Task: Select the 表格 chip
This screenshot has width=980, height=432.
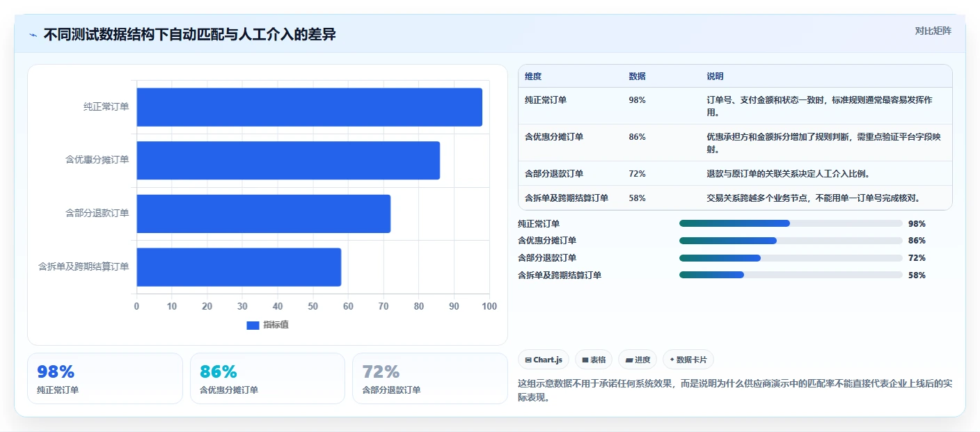Action: (x=594, y=360)
